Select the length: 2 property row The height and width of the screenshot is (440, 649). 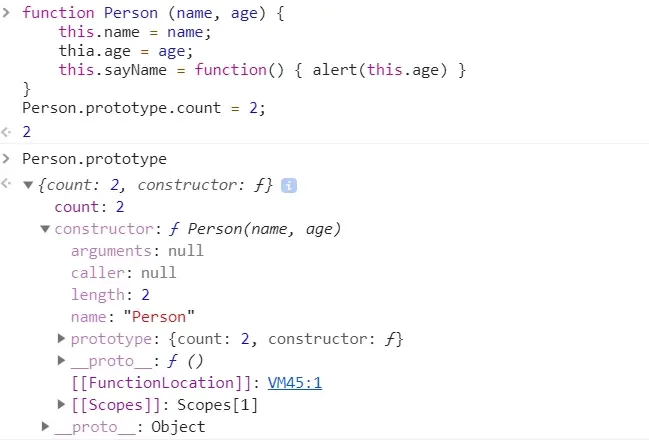(x=110, y=295)
